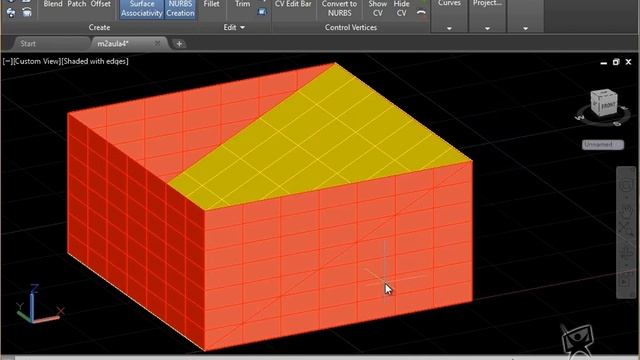640x360 pixels.
Task: Click the curve icon next to Hide CV
Action: coord(421,12)
